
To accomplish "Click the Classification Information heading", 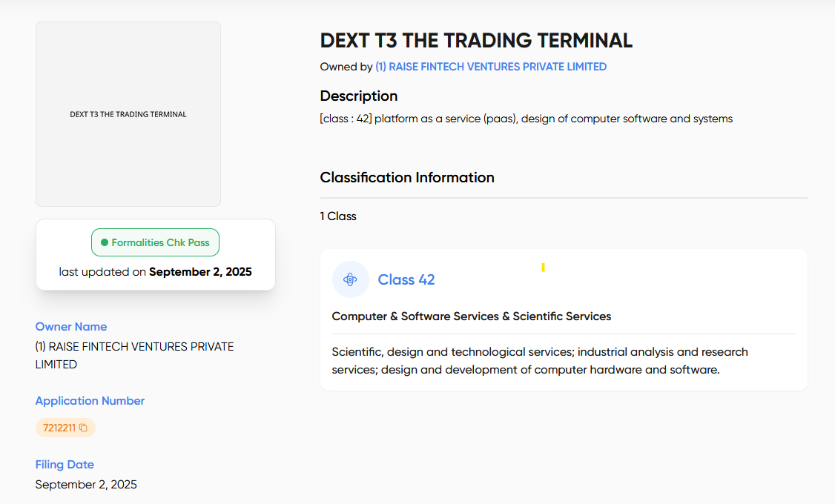I will tap(407, 177).
